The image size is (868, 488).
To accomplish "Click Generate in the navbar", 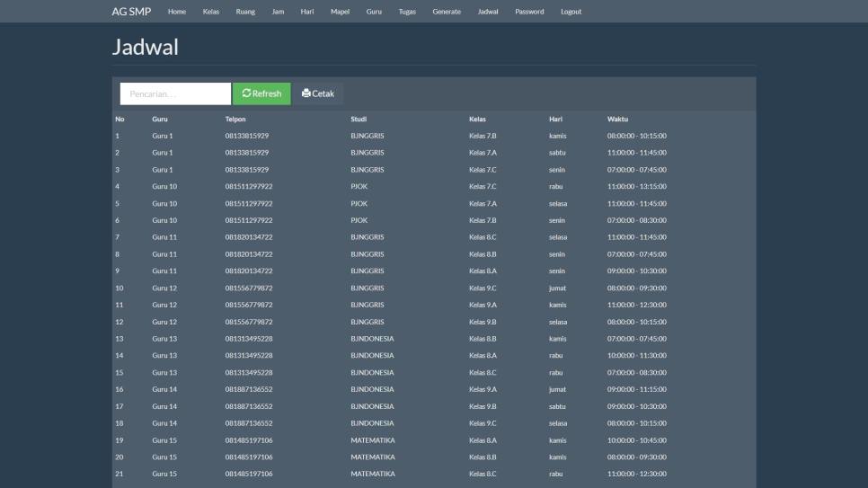I will point(447,12).
